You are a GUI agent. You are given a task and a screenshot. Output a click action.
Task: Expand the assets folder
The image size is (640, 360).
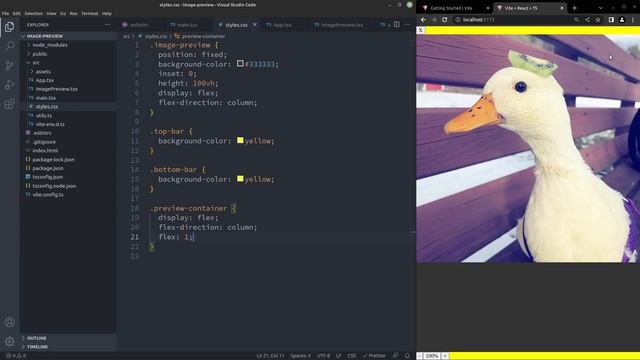[x=68, y=71]
